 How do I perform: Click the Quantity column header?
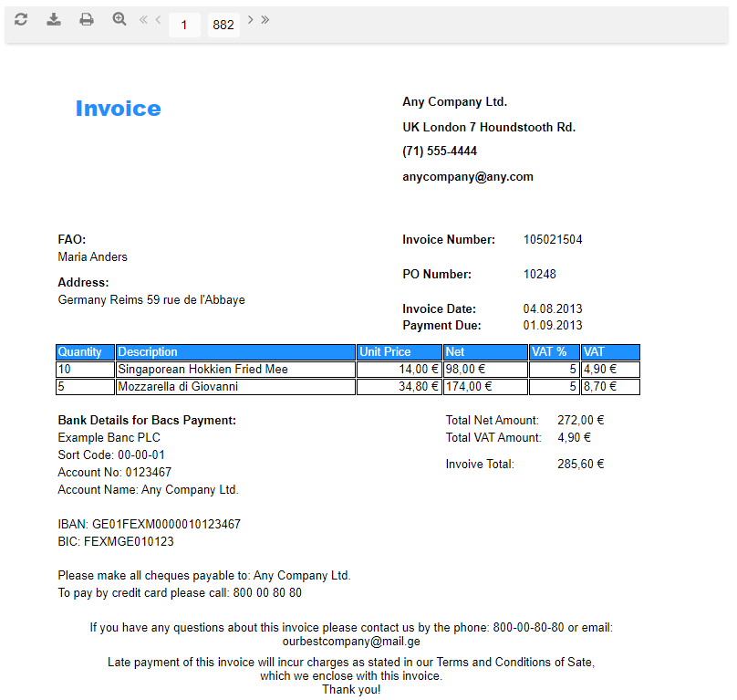80,351
